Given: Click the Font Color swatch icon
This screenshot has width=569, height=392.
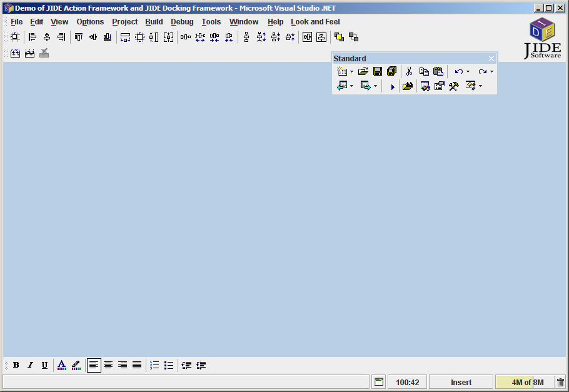Looking at the screenshot, I should [62, 365].
